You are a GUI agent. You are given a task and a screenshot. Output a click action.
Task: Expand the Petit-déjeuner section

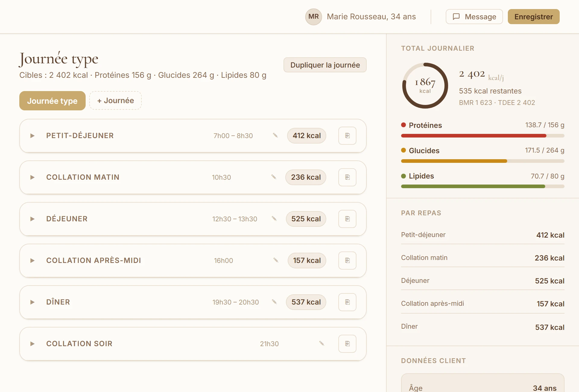pyautogui.click(x=32, y=136)
